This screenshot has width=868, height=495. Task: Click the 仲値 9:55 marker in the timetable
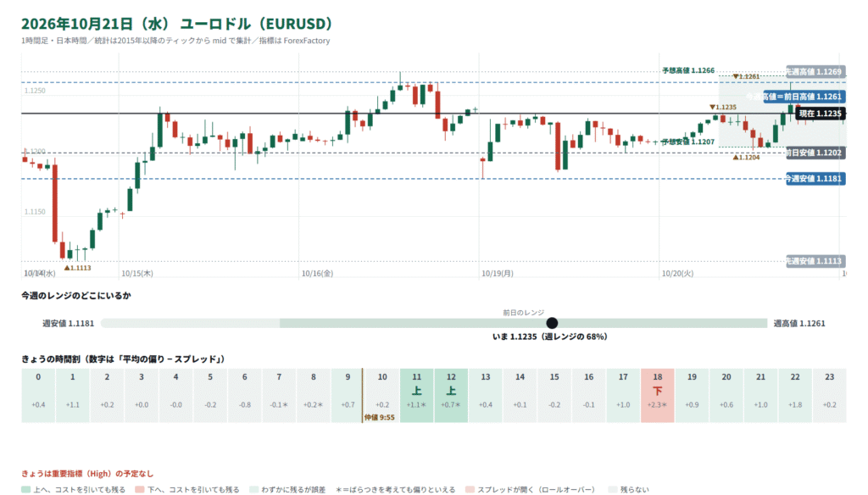click(380, 418)
